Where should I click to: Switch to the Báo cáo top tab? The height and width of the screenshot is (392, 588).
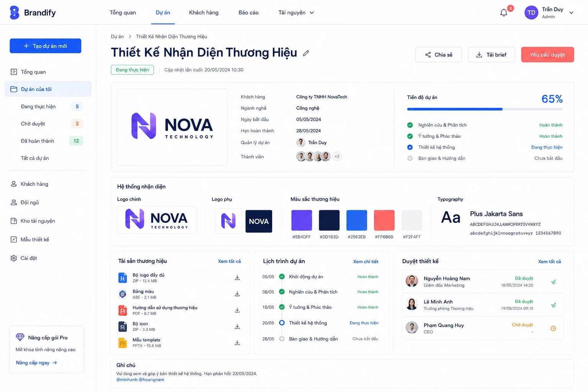(248, 13)
